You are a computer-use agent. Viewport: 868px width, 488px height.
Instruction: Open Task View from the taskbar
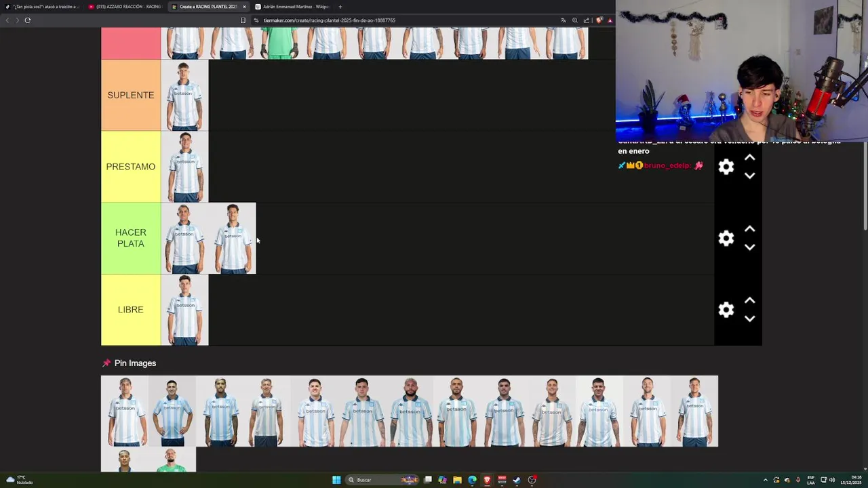(428, 480)
